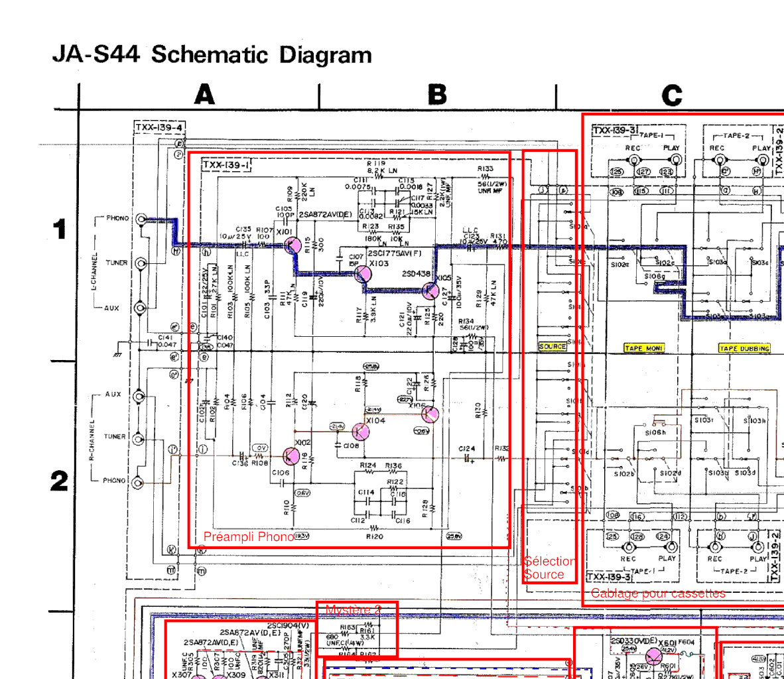
Task: Click the 'S106g' switch label
Action: [655, 276]
